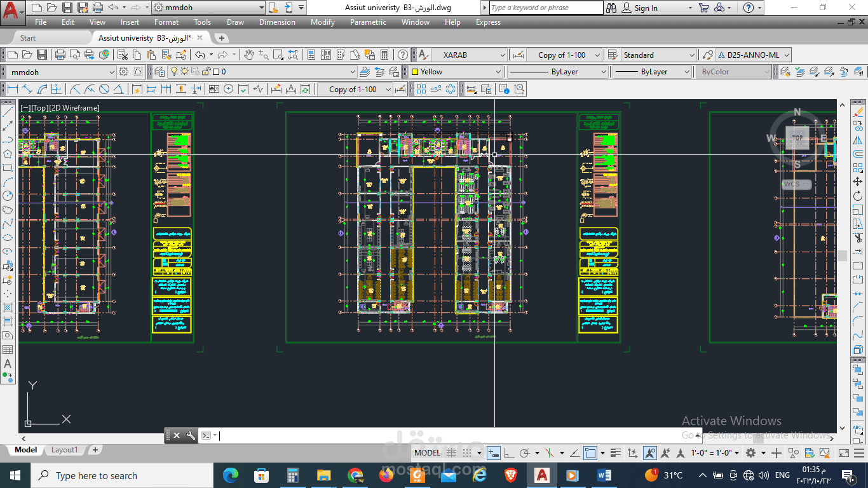The image size is (868, 488).
Task: Click the Workspace Switching gear in status bar
Action: (750, 453)
